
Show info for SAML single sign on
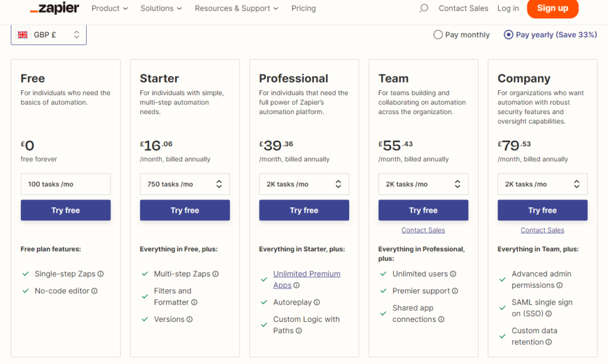click(x=549, y=314)
